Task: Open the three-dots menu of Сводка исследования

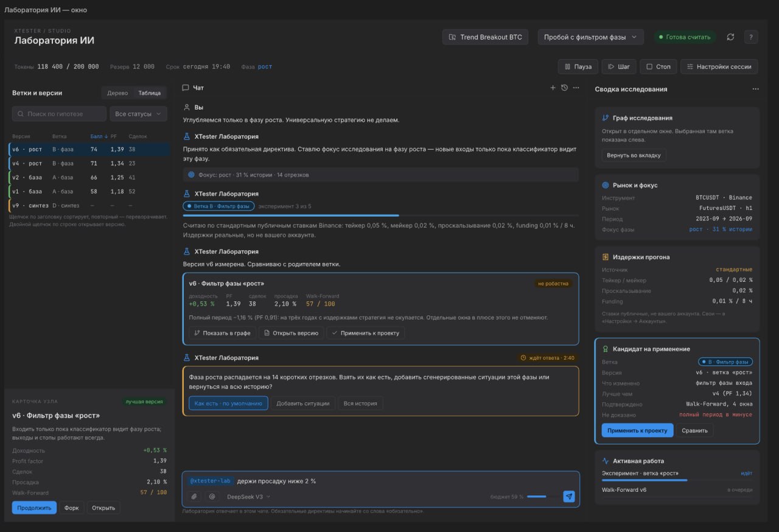Action: (755, 89)
